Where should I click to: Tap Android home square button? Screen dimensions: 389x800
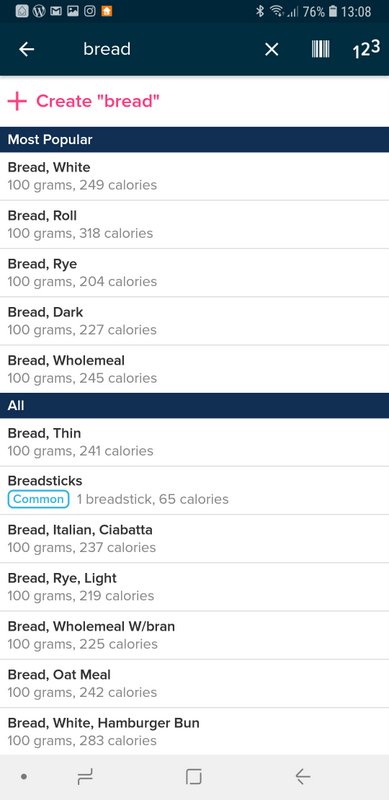(194, 777)
